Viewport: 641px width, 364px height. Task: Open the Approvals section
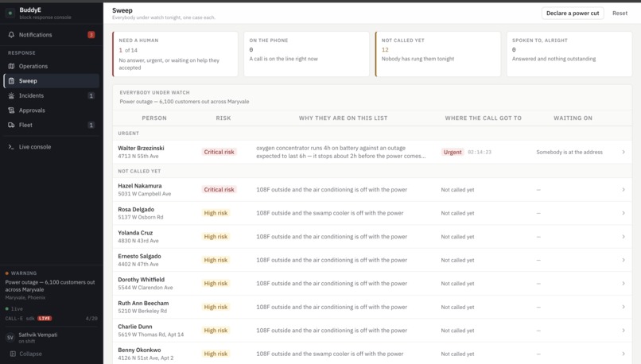(x=52, y=110)
